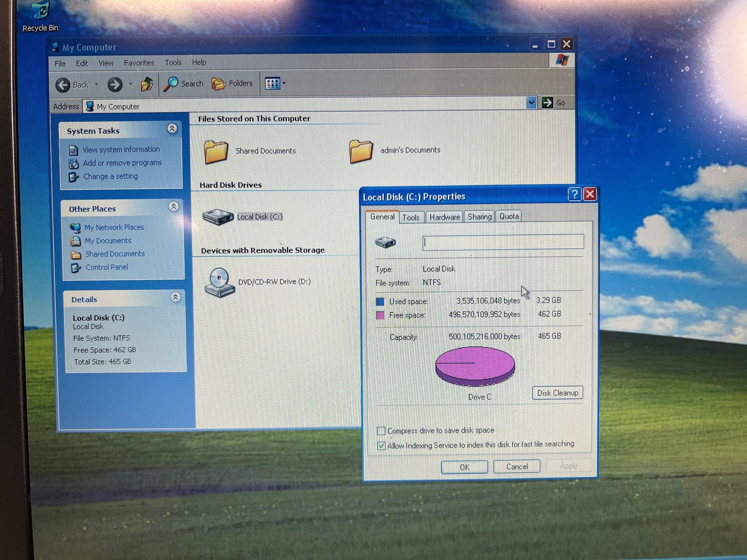Open the address bar dropdown

tap(531, 103)
